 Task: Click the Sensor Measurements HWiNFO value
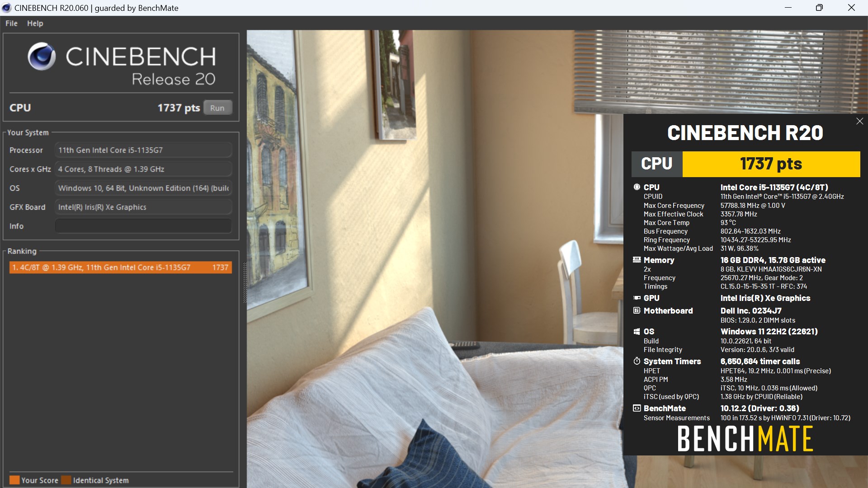[785, 418]
